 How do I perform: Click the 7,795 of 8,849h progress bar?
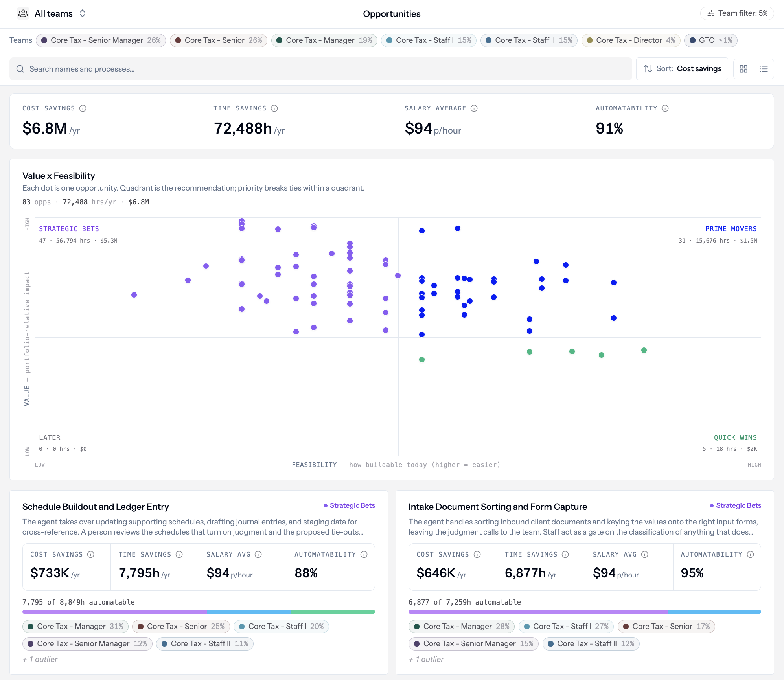point(199,612)
